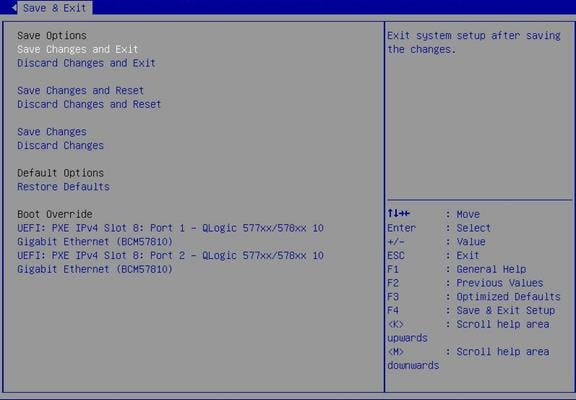576x400 pixels.
Task: Click the +/- Value key hint
Action: [436, 242]
